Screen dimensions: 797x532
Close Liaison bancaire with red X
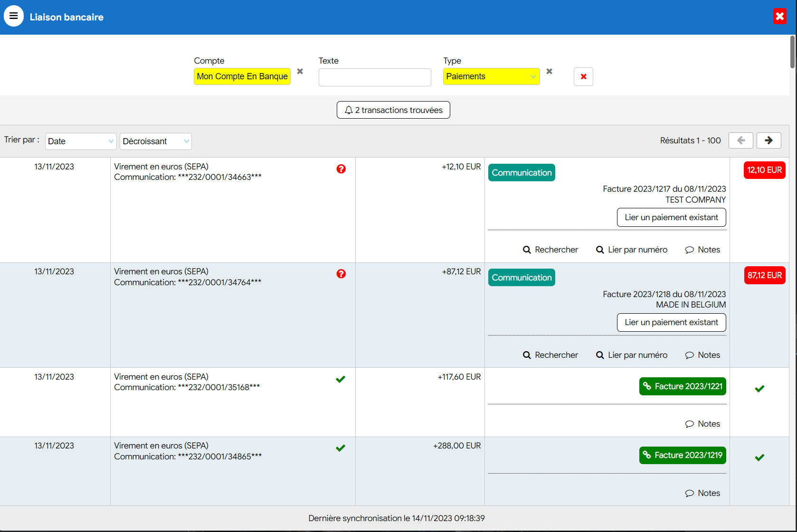point(779,17)
